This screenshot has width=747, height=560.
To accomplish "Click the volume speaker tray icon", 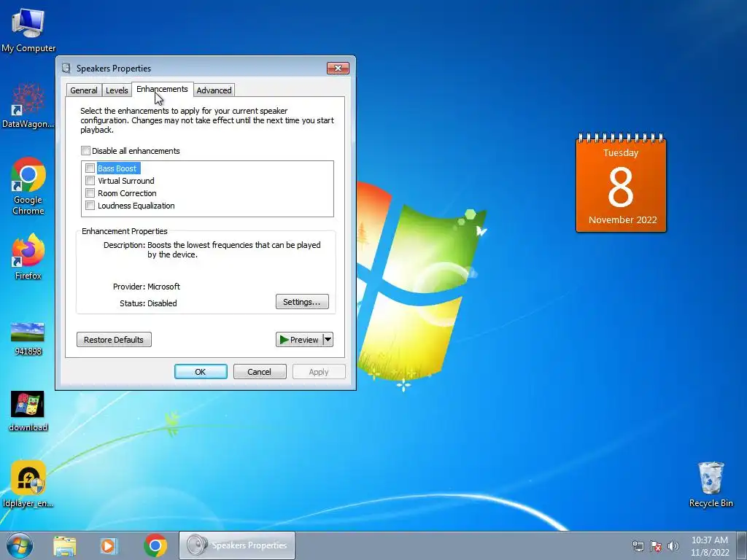I will click(x=673, y=546).
